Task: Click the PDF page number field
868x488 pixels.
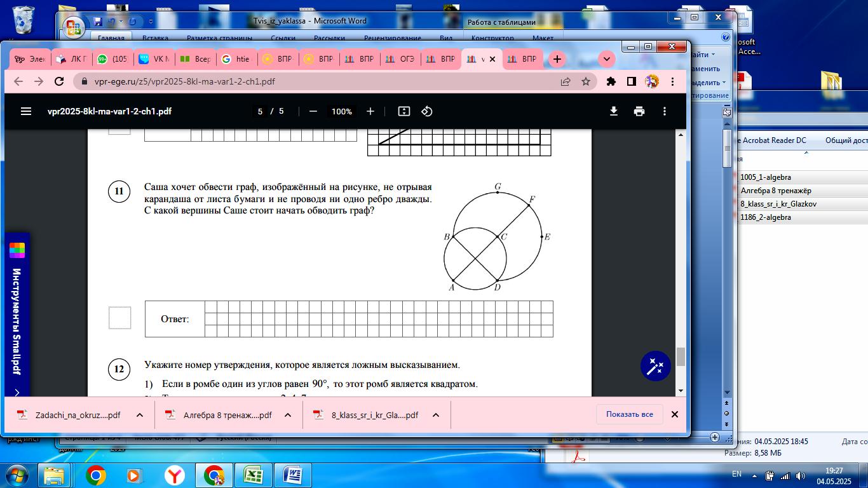Action: tap(260, 111)
